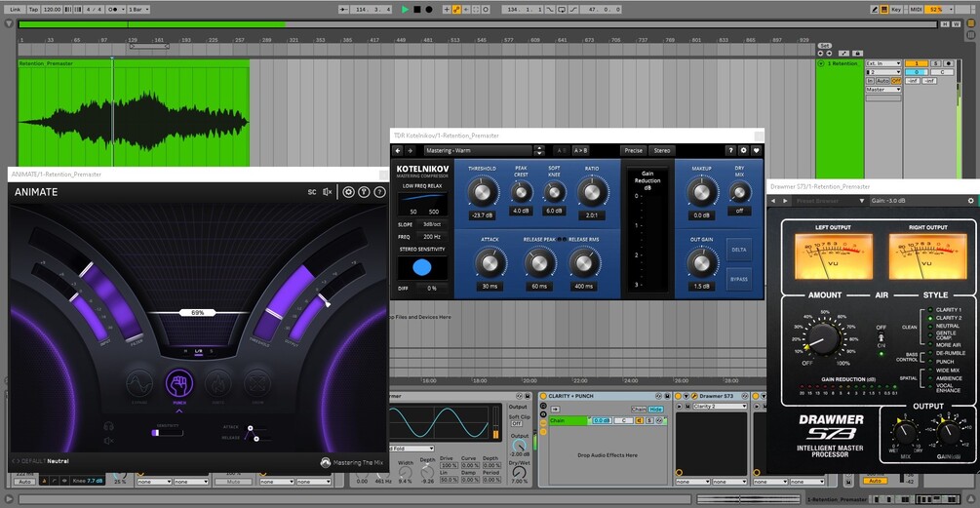Select the Ignite flame module in ANIMATE
Image resolution: width=980 pixels, height=508 pixels.
coord(218,383)
